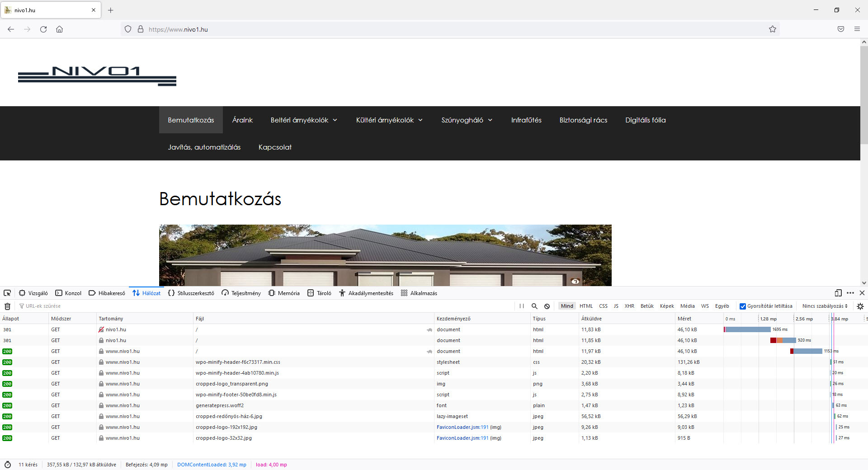Click the element picker icon in DevTools
Viewport: 868px width, 470px height.
(x=7, y=293)
